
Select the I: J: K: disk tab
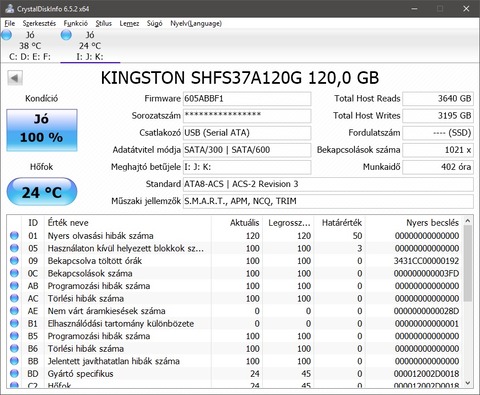pyautogui.click(x=90, y=46)
